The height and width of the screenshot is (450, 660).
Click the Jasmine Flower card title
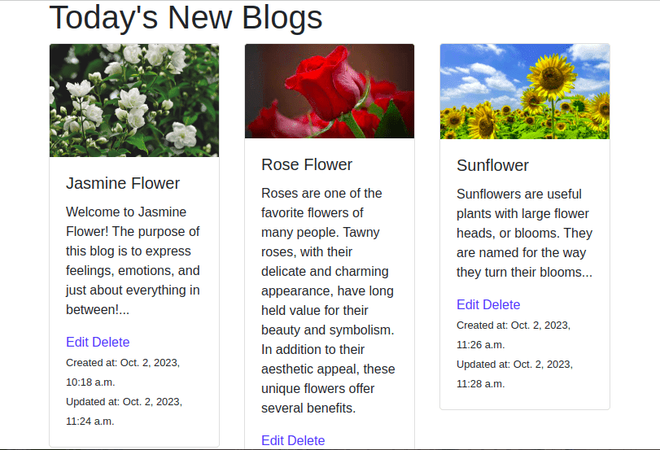pos(123,183)
